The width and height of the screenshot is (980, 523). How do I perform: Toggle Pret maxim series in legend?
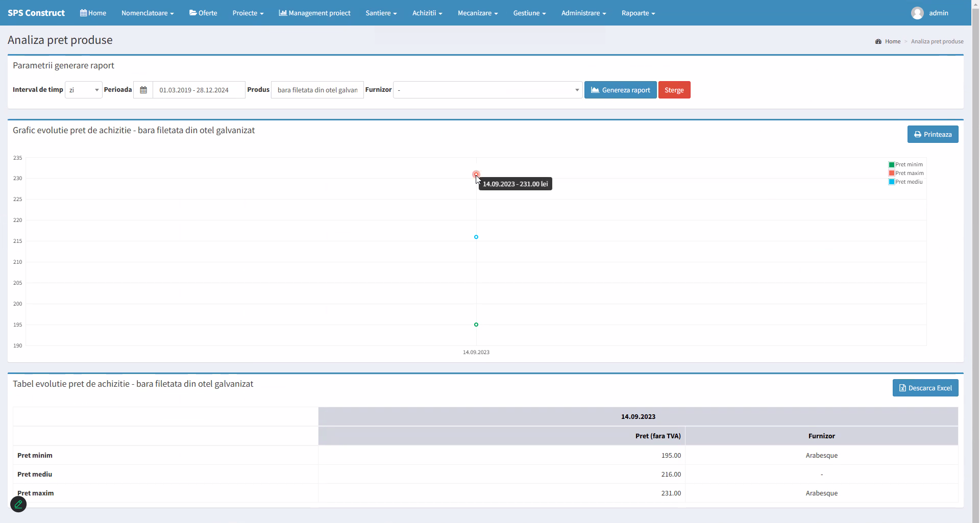pyautogui.click(x=905, y=173)
